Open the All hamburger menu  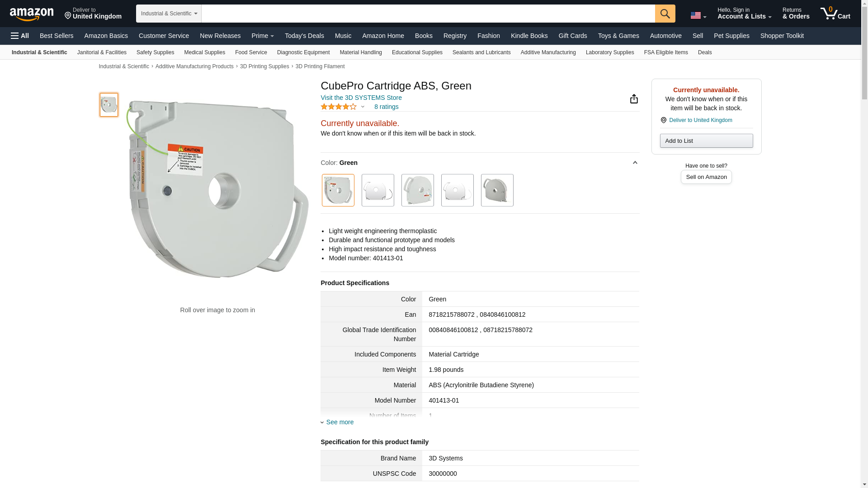20,36
